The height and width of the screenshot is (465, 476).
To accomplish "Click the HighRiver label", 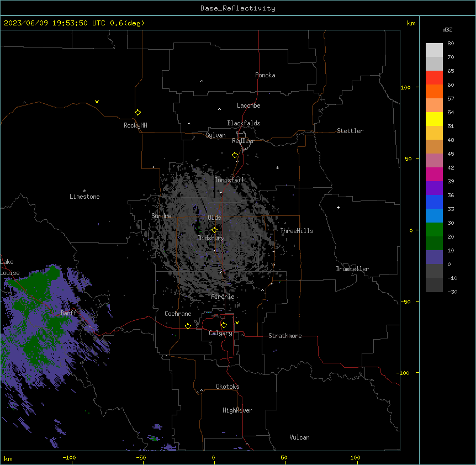I will coord(237,410).
